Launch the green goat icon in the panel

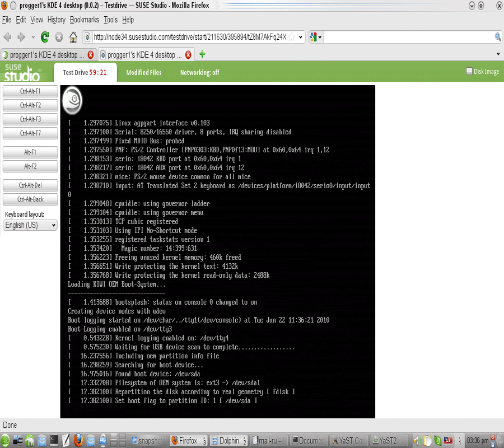point(30,441)
